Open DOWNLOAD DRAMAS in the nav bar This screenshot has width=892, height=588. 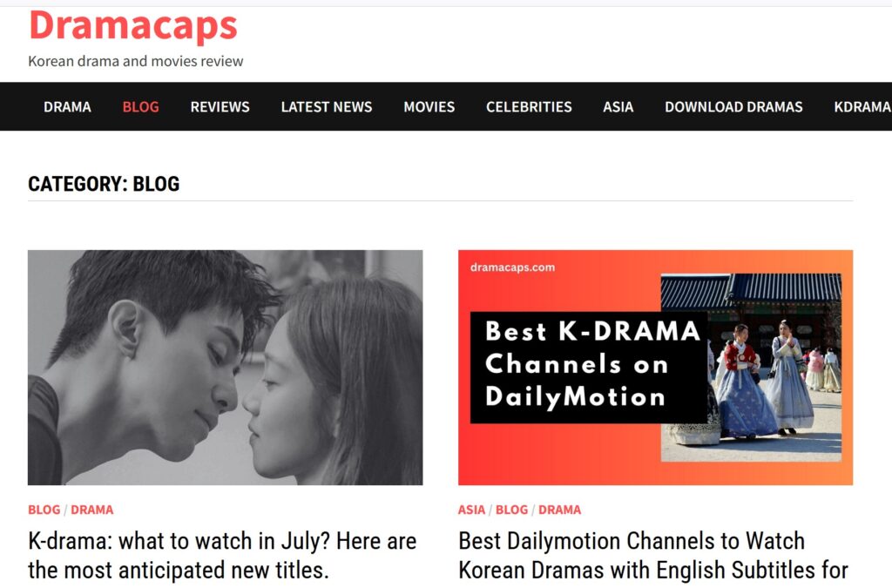click(733, 107)
